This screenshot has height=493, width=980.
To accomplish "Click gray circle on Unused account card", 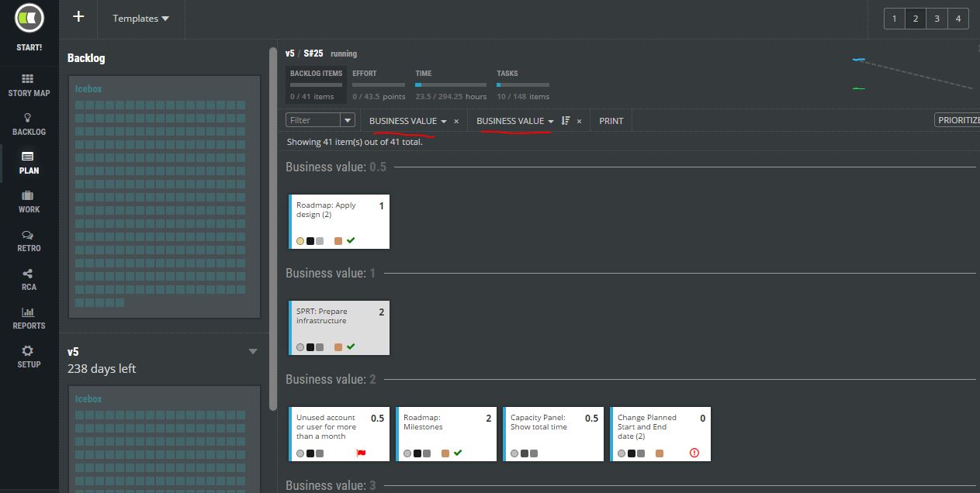I will coord(300,453).
